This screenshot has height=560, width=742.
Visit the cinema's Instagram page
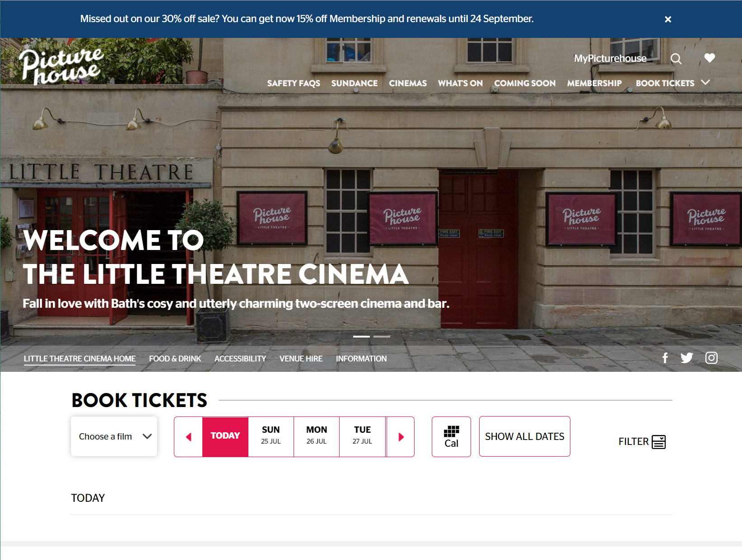(x=711, y=358)
